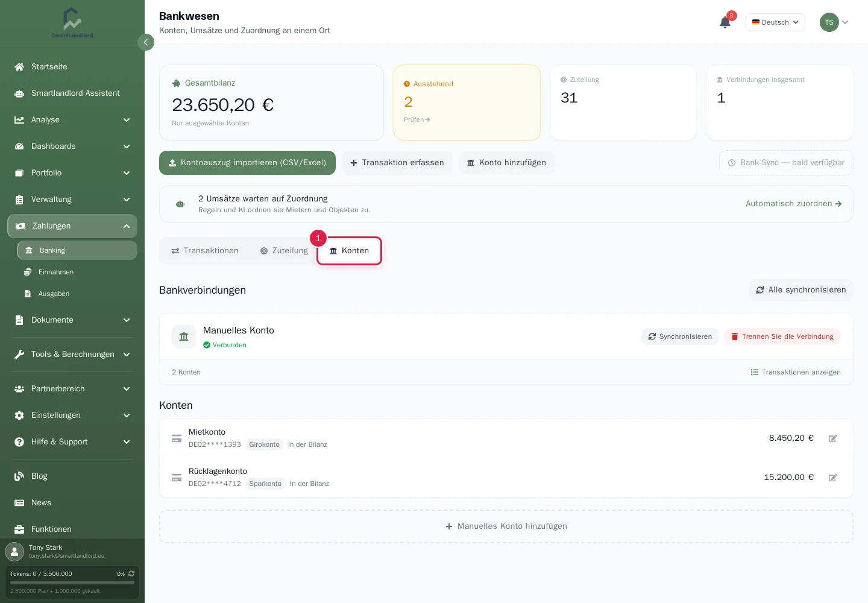Expand the Einstellungen menu chevron
This screenshot has height=603, width=868.
click(127, 415)
